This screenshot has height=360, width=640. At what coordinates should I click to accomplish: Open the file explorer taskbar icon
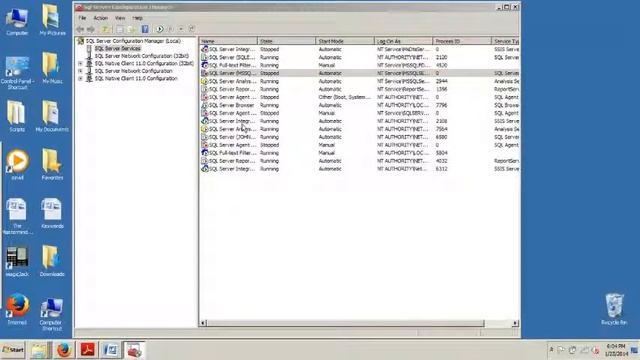click(x=40, y=350)
